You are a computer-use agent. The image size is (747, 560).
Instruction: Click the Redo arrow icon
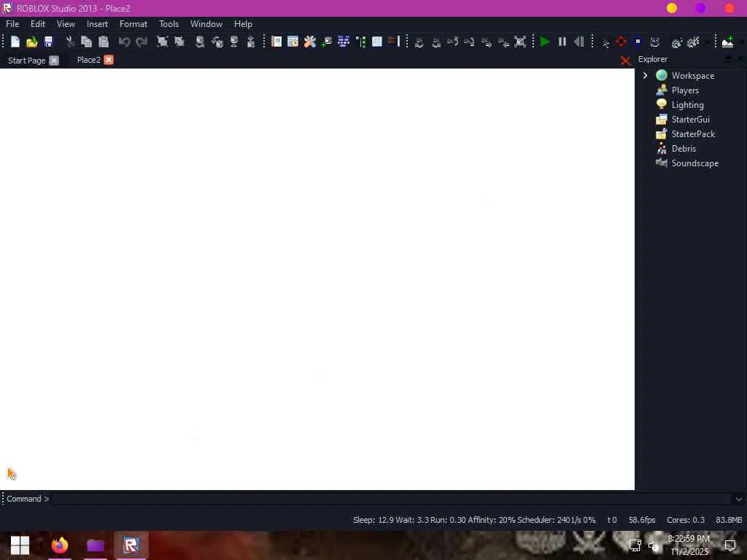141,42
